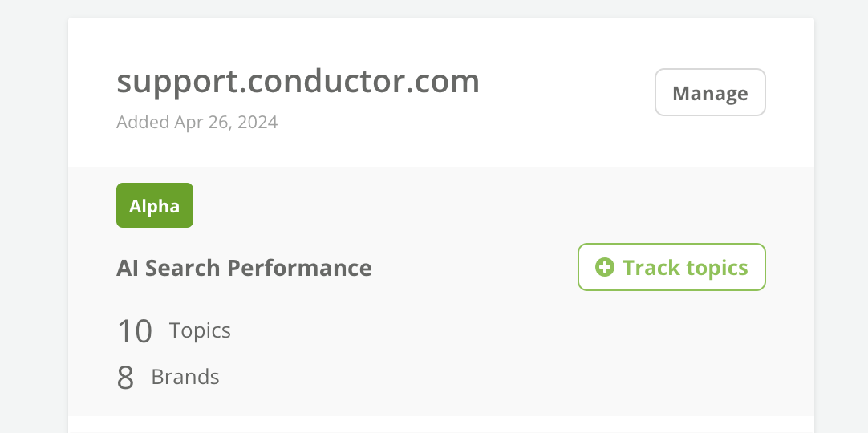Select the green Alpha badge

(x=155, y=205)
